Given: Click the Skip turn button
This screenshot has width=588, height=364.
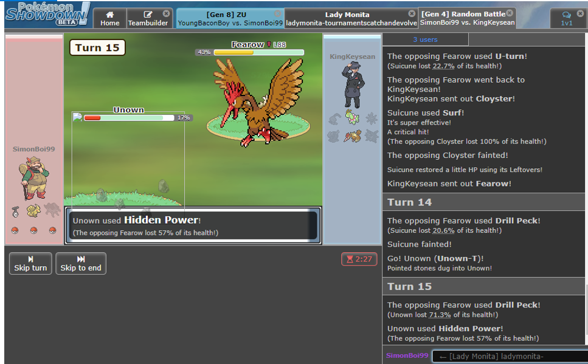Looking at the screenshot, I should tap(31, 263).
